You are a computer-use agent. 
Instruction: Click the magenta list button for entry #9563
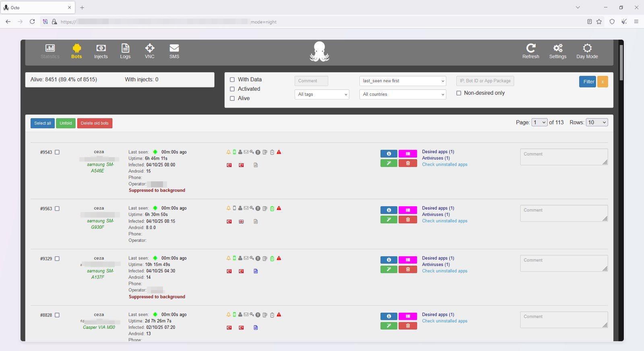click(x=408, y=210)
